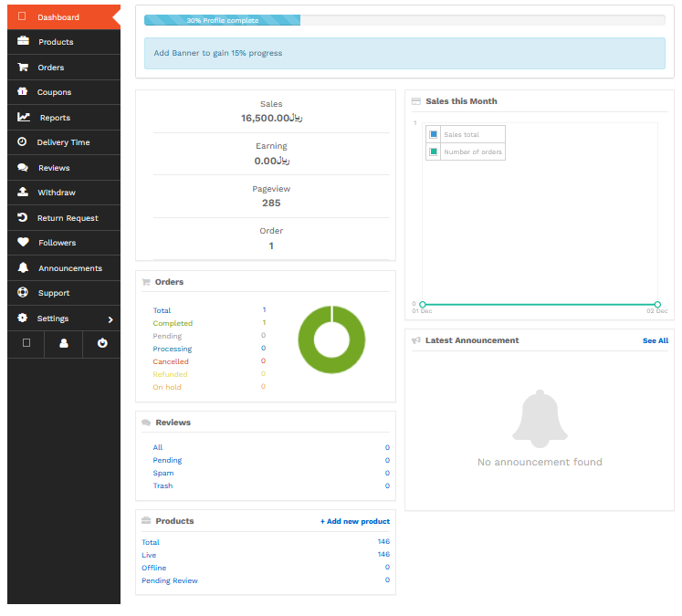This screenshot has width=682, height=616.
Task: Click the Followers heart icon
Action: 23,242
